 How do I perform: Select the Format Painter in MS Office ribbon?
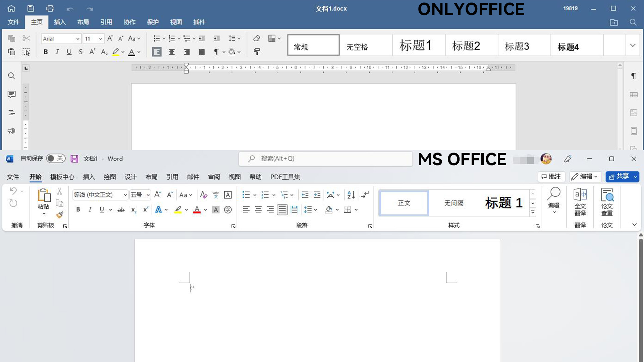coord(60,215)
